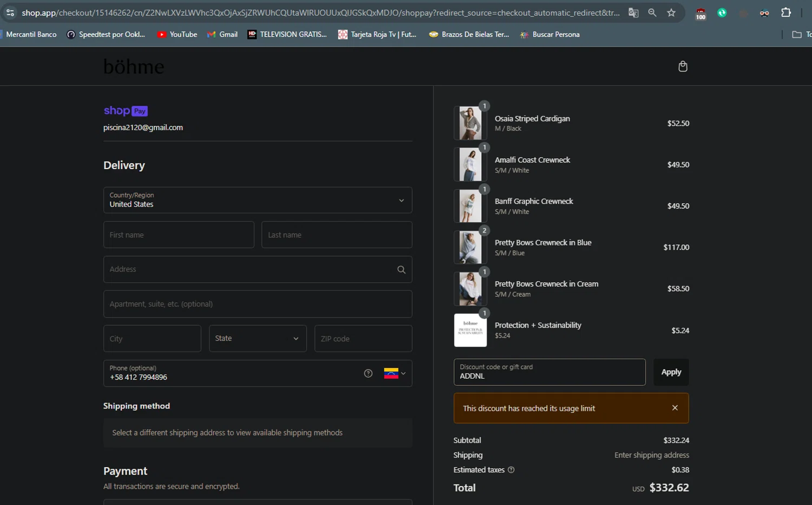
Task: Expand the State dropdown
Action: (x=258, y=339)
